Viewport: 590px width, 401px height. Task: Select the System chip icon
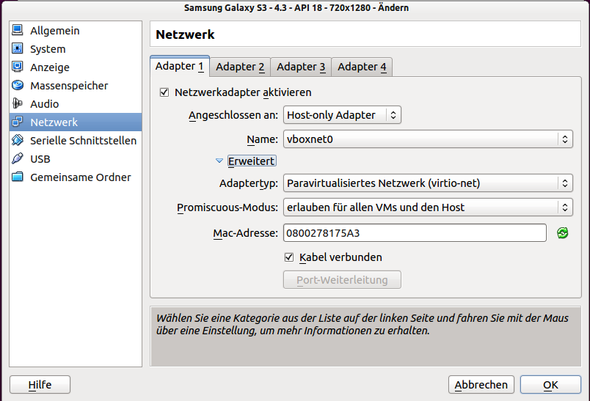click(17, 49)
